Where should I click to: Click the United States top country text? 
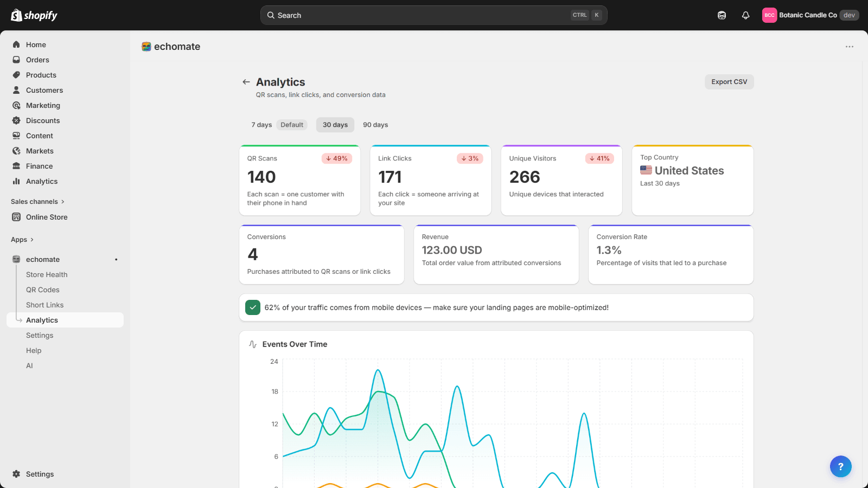[x=689, y=171]
